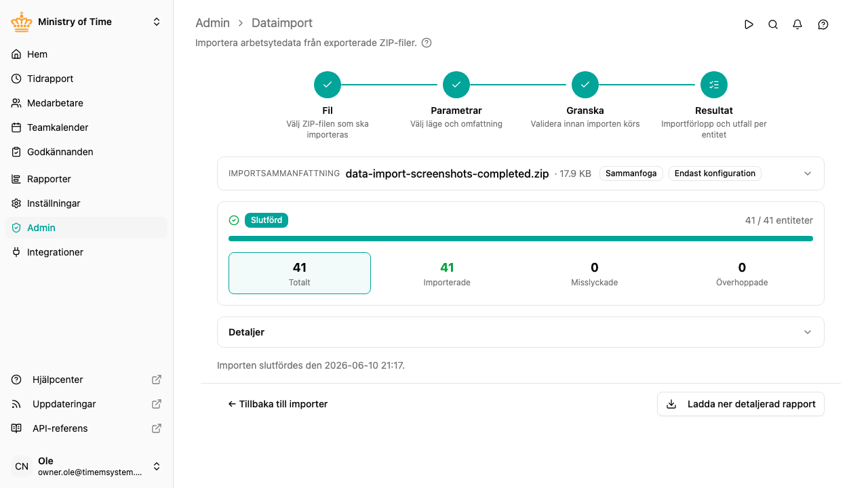Click the file name data-import-screenshots-completed.zip
Viewport: 868px width, 488px height.
tap(447, 174)
